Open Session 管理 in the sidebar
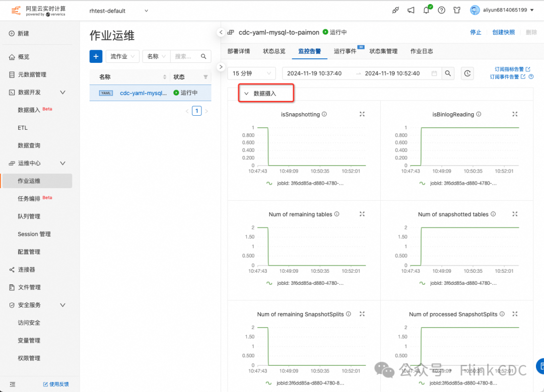Screen dimensions: 544x392 click(34, 234)
